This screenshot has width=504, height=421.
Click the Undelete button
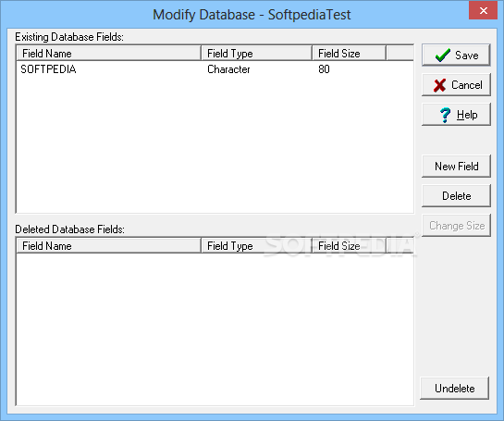(x=454, y=389)
